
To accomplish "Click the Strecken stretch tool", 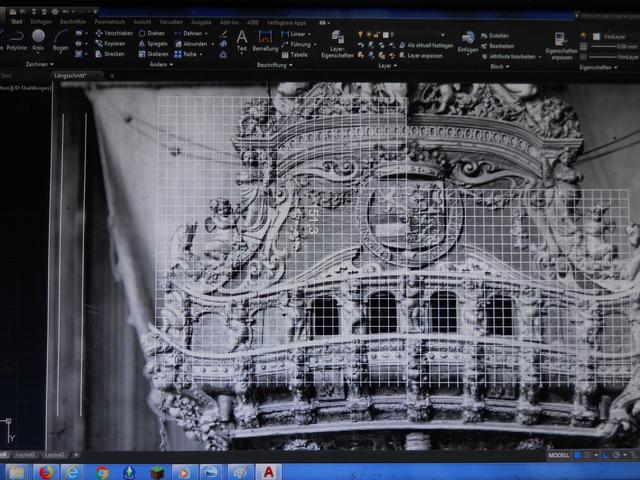I will point(109,54).
